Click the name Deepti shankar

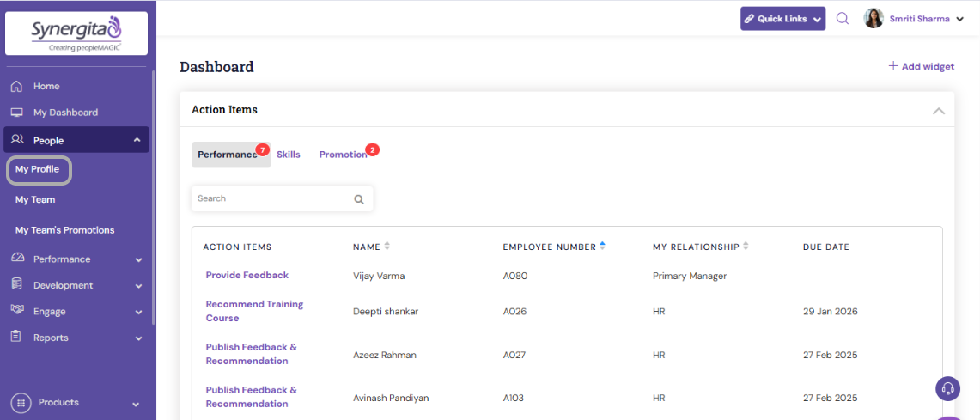click(x=386, y=311)
